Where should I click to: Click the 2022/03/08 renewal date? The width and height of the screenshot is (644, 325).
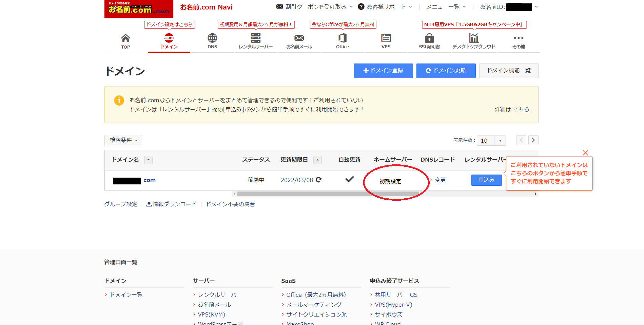point(297,180)
